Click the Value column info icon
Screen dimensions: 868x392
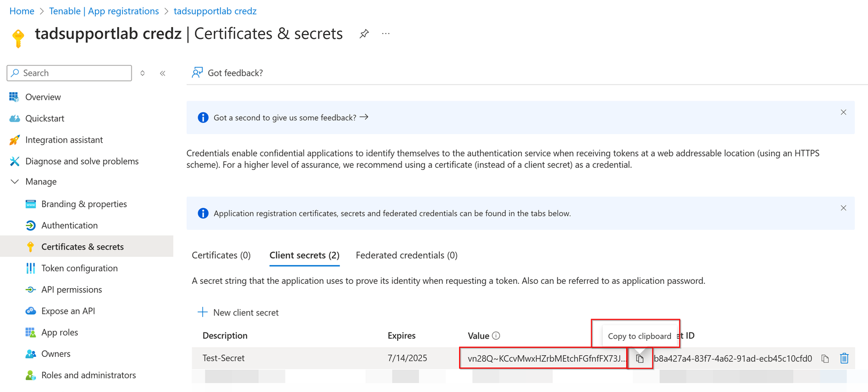coord(496,336)
